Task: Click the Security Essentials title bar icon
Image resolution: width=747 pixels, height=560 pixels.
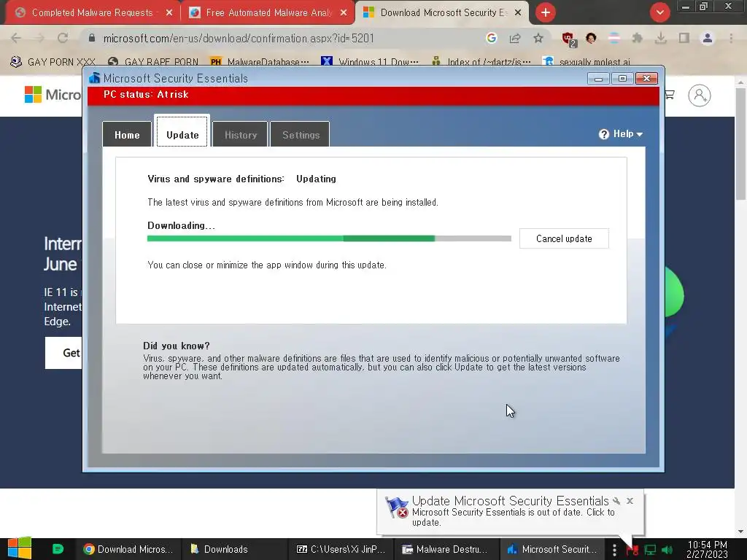Action: point(94,77)
